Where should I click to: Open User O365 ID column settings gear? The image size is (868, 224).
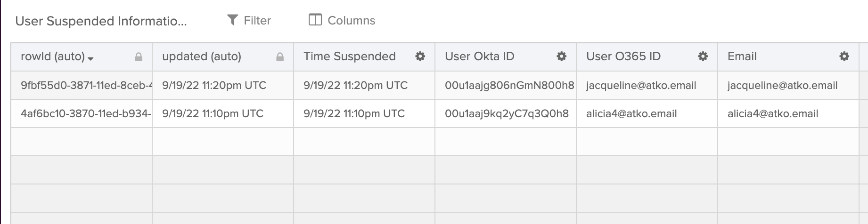point(703,56)
